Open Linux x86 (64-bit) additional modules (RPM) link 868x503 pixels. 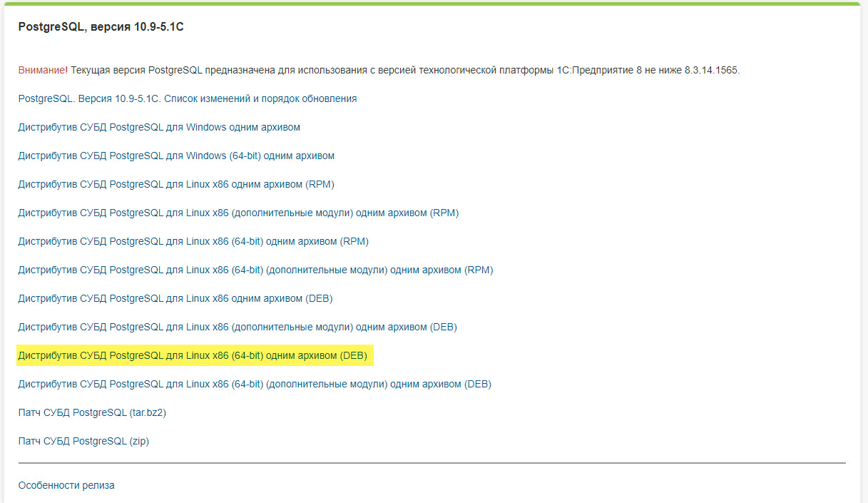pyautogui.click(x=255, y=270)
